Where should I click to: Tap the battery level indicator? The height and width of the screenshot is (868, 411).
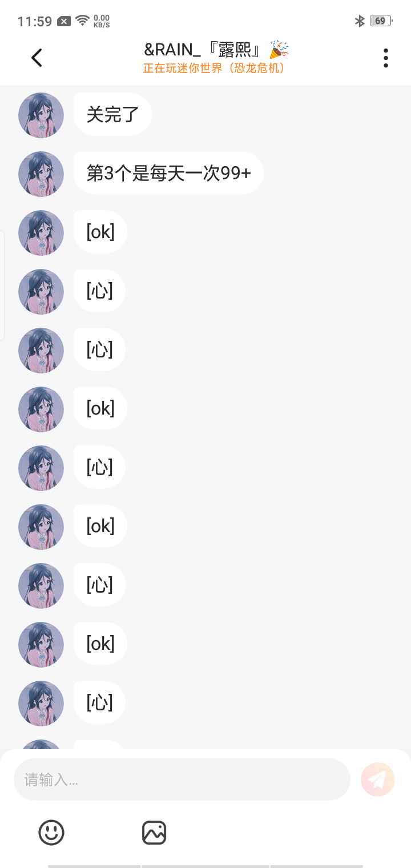[x=381, y=21]
